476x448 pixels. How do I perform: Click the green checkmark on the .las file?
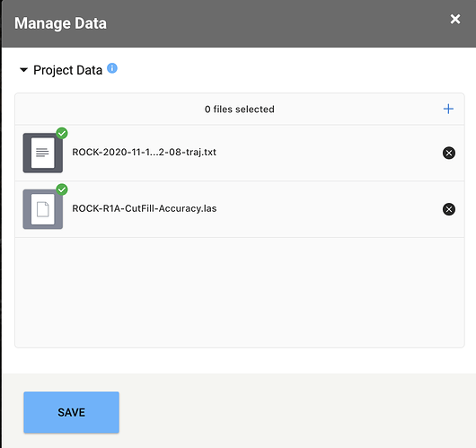click(62, 189)
